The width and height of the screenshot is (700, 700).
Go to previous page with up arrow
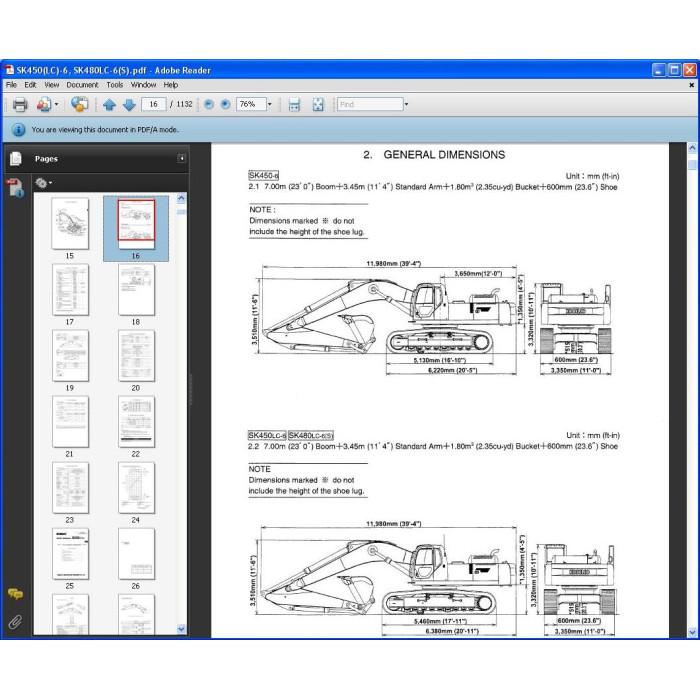click(109, 105)
